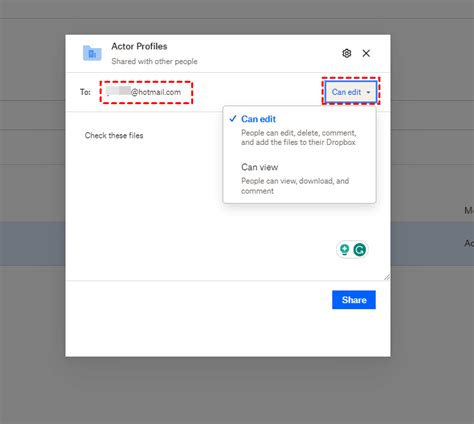Close the Actor Profiles share dialog
The image size is (474, 424).
(366, 53)
